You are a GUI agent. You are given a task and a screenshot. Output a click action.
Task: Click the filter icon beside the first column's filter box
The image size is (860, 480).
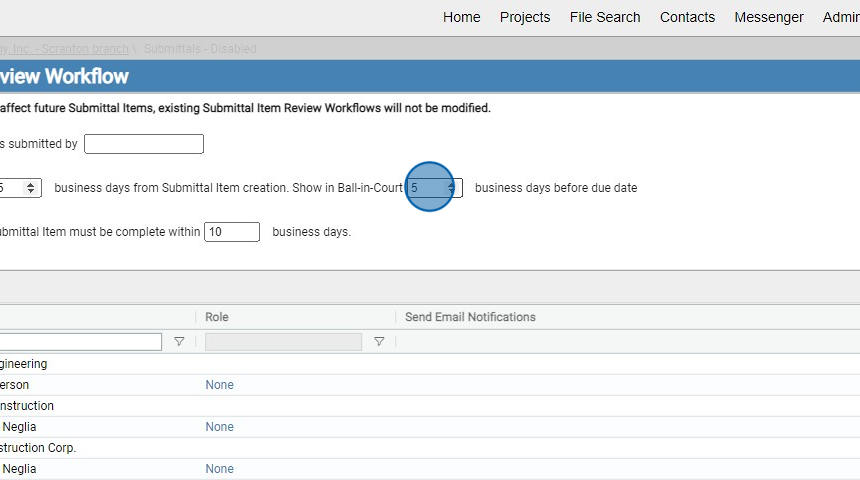179,342
